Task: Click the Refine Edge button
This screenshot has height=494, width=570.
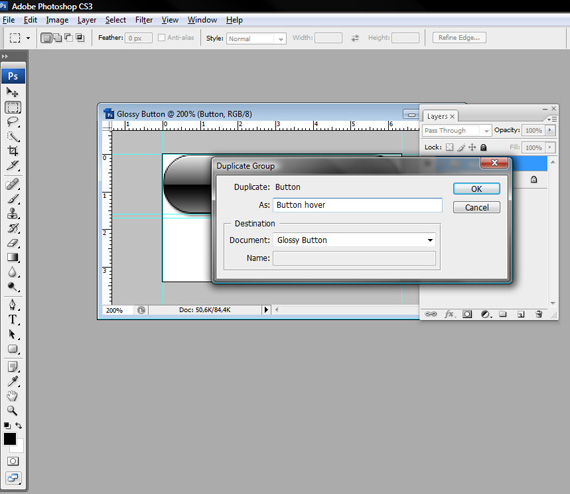Action: (459, 37)
